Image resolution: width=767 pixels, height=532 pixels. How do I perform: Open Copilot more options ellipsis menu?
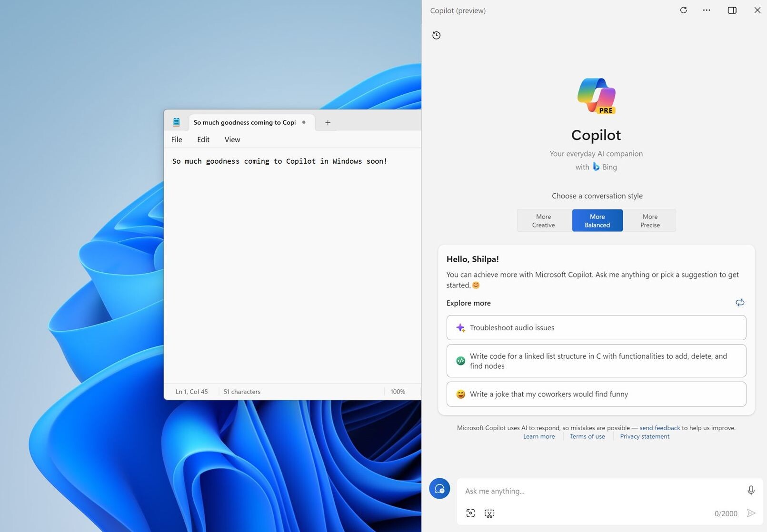point(707,10)
